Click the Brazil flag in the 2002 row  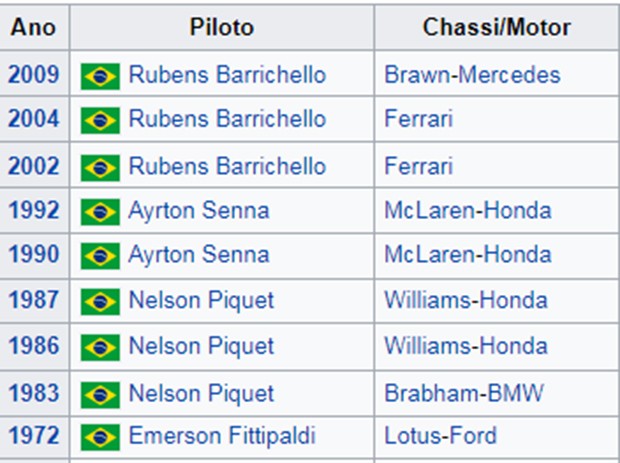point(100,168)
